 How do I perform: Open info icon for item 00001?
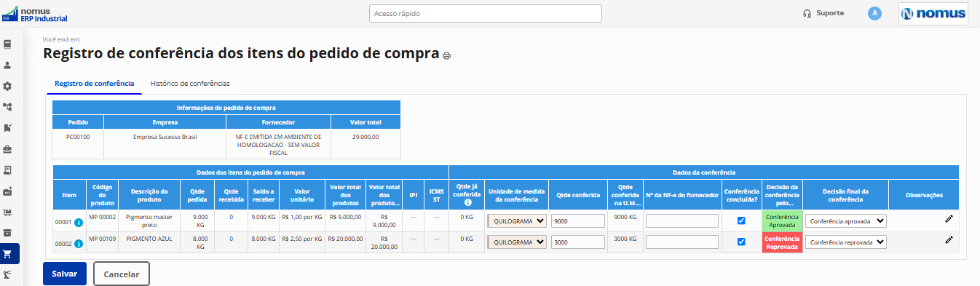click(79, 222)
